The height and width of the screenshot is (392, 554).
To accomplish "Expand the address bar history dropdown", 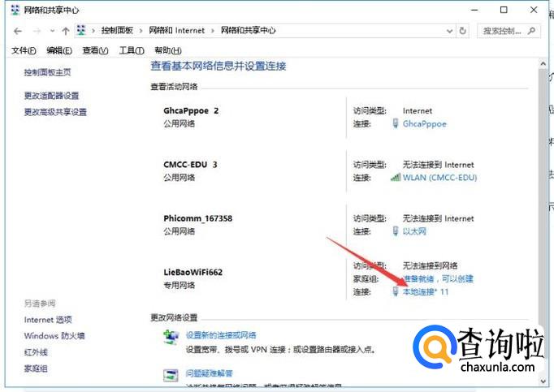I will pyautogui.click(x=449, y=31).
